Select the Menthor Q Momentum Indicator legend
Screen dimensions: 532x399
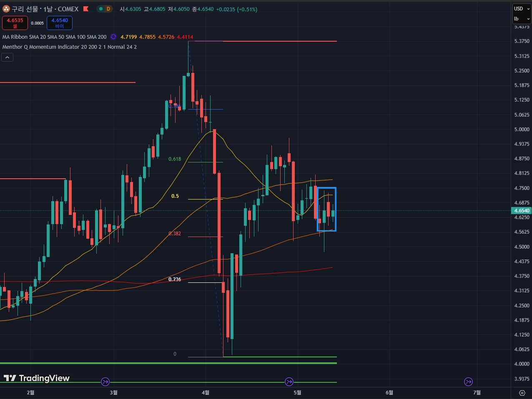pyautogui.click(x=69, y=47)
